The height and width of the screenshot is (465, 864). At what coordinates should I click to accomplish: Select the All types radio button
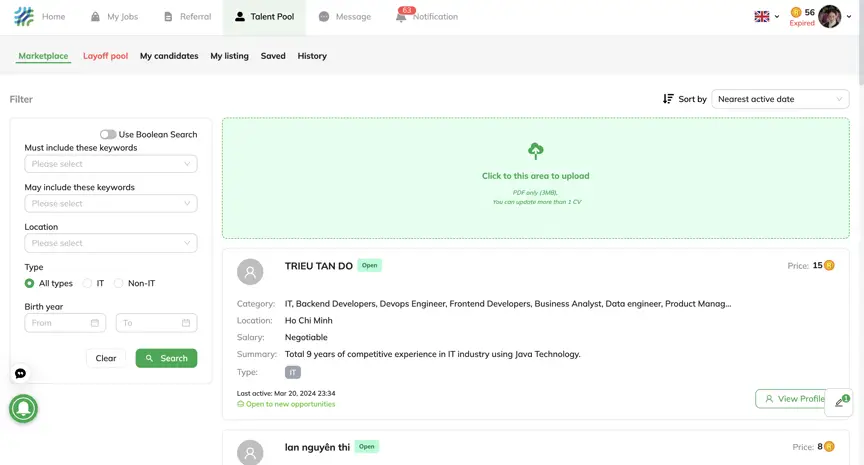click(x=29, y=283)
